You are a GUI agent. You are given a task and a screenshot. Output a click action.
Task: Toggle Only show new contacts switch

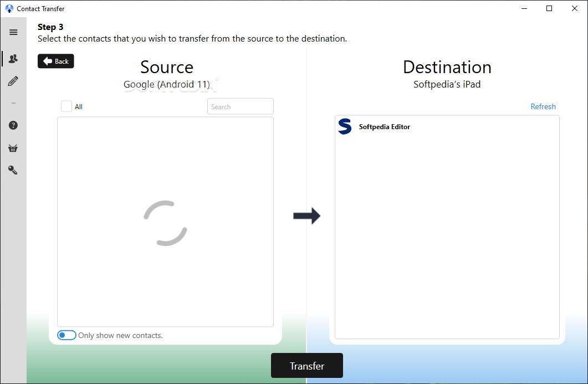(67, 335)
